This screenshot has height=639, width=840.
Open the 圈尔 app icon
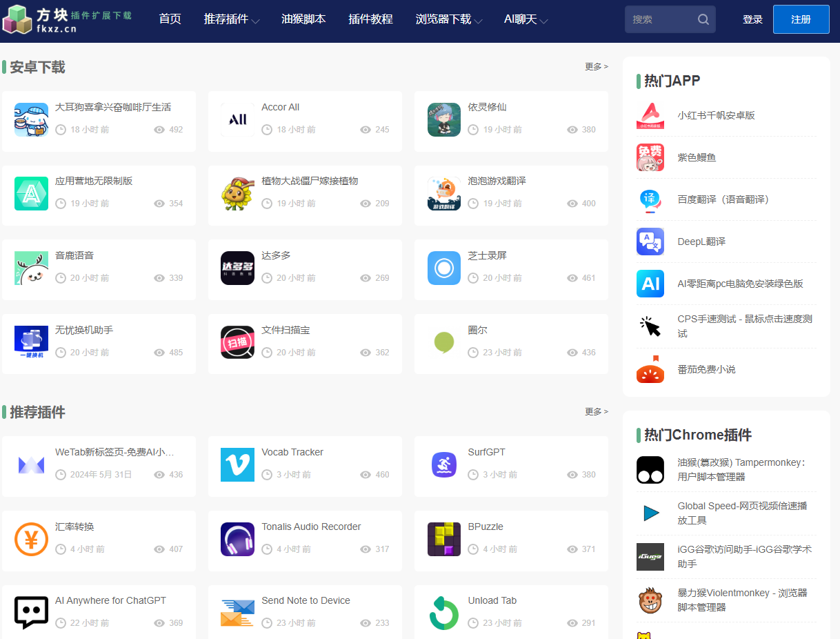pos(444,342)
